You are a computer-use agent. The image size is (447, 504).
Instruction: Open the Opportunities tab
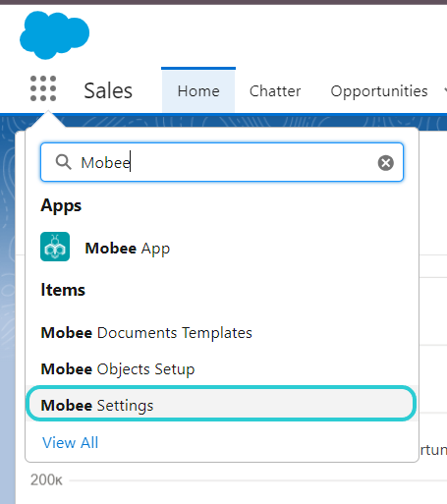(379, 91)
